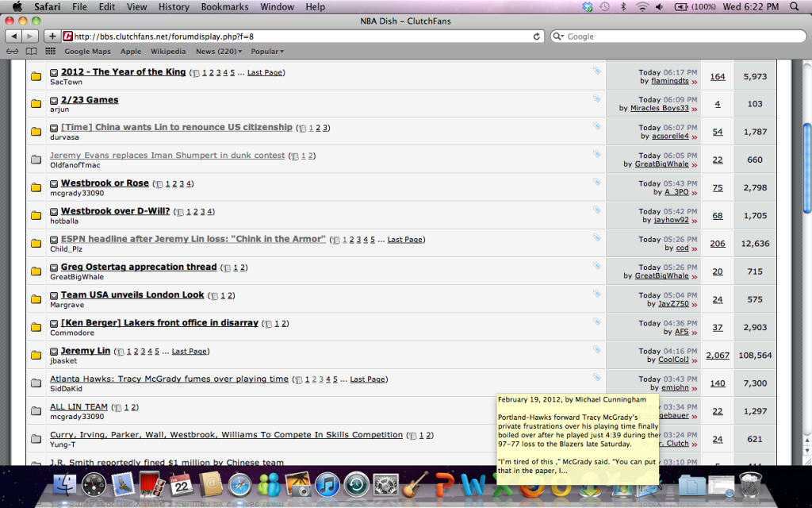Focus the URL address field

pyautogui.click(x=301, y=37)
